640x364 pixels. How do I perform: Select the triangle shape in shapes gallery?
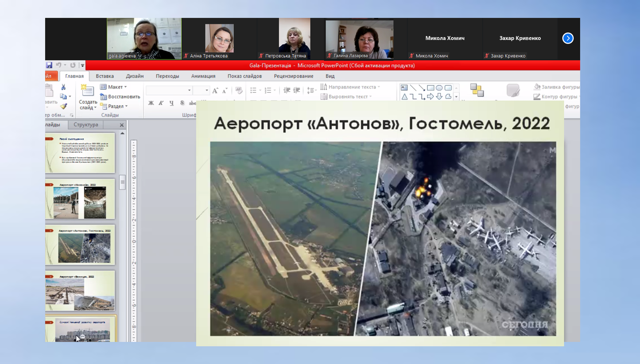pyautogui.click(x=404, y=97)
